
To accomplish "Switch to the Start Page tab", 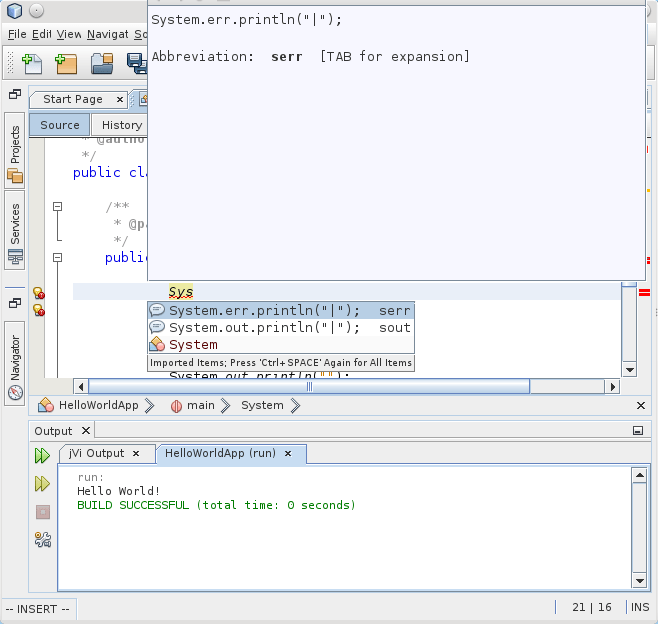I will pyautogui.click(x=73, y=99).
